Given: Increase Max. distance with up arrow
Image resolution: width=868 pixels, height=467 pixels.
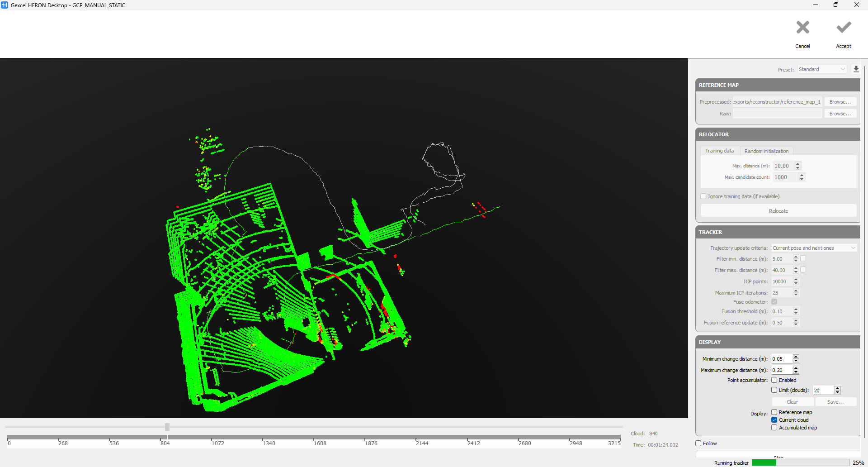Looking at the screenshot, I should pyautogui.click(x=798, y=164).
